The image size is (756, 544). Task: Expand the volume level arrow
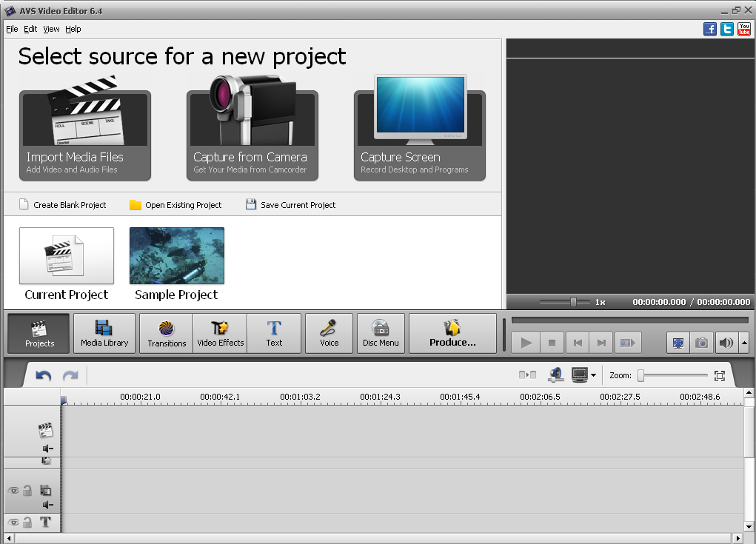pos(744,343)
